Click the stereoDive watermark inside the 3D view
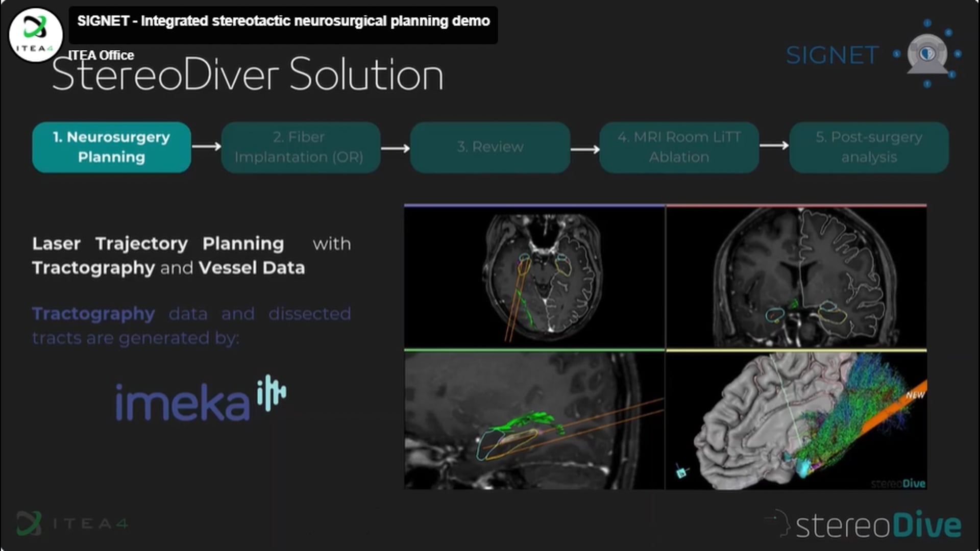This screenshot has width=980, height=551. (898, 484)
